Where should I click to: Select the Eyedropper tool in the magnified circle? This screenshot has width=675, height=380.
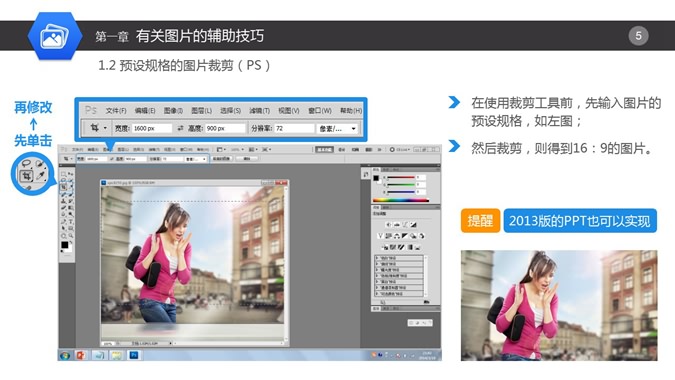click(41, 175)
